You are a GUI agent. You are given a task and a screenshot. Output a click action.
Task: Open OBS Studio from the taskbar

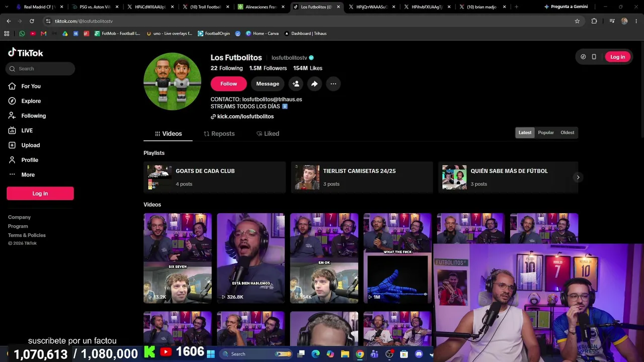(389, 354)
